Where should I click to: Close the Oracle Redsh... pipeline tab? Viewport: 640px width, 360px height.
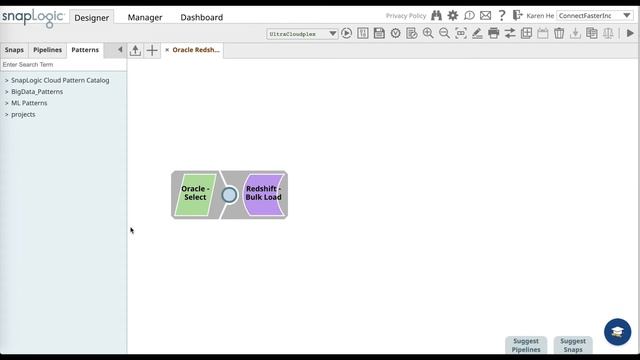[x=167, y=50]
